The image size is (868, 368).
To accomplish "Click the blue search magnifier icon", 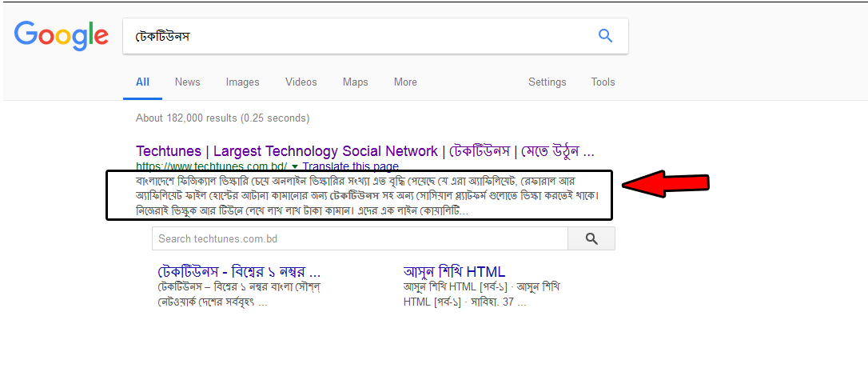I will (x=606, y=36).
